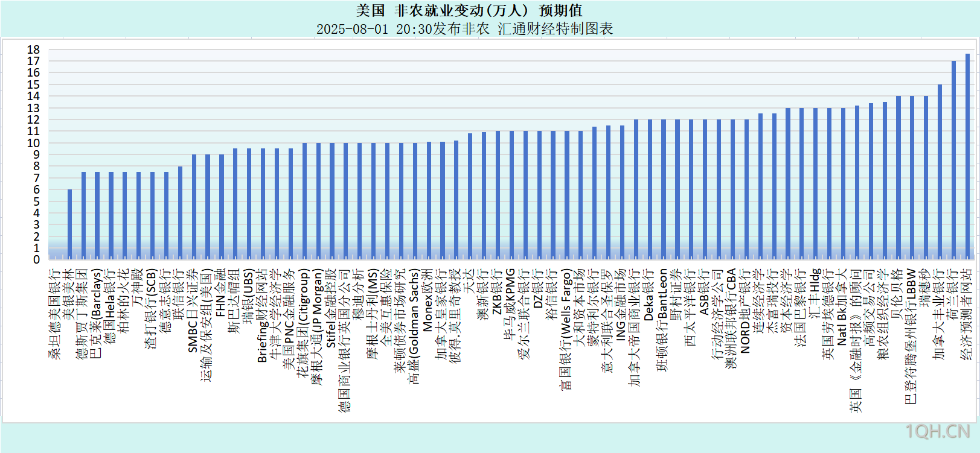Click the y-axis value 18
Image resolution: width=980 pixels, height=453 pixels.
point(33,49)
